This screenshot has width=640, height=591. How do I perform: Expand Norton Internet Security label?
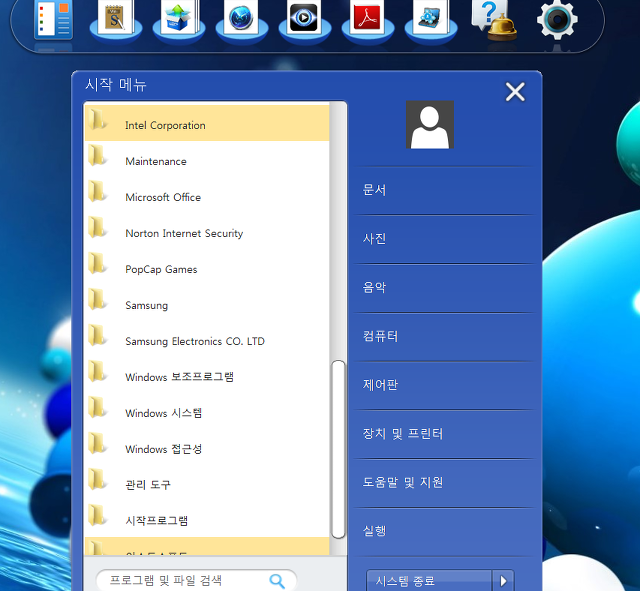[184, 233]
